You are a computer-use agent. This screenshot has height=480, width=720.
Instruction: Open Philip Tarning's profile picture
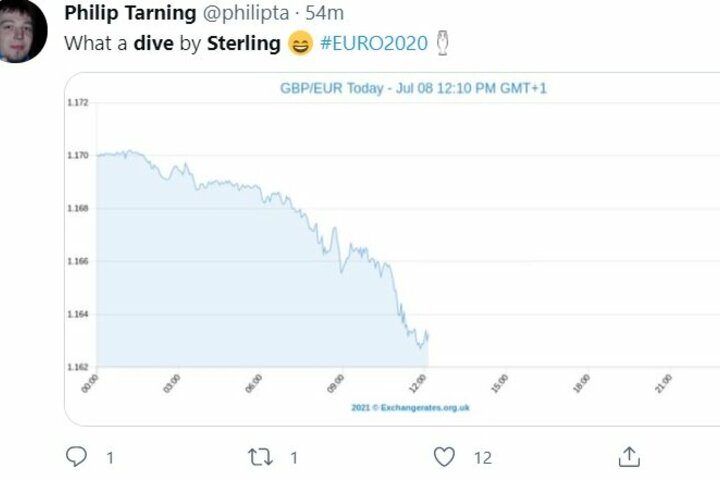click(22, 30)
